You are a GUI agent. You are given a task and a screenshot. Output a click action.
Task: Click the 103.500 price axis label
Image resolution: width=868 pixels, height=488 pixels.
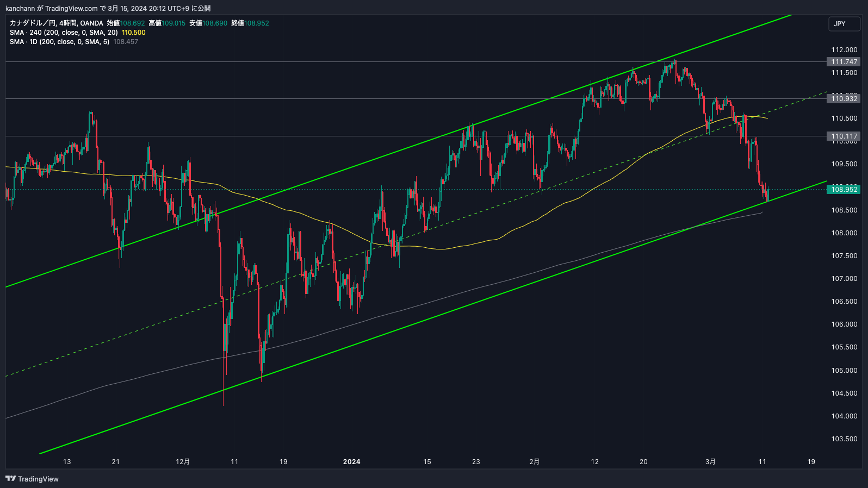844,439
